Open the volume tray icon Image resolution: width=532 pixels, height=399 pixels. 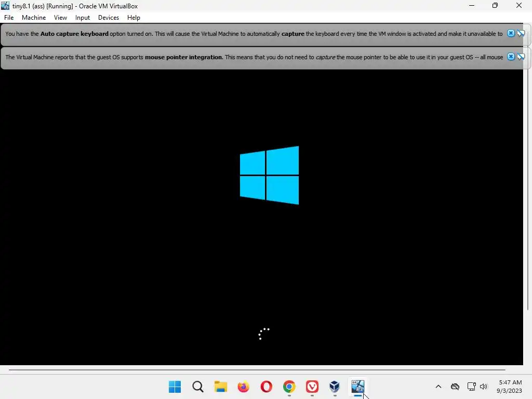[x=484, y=387]
